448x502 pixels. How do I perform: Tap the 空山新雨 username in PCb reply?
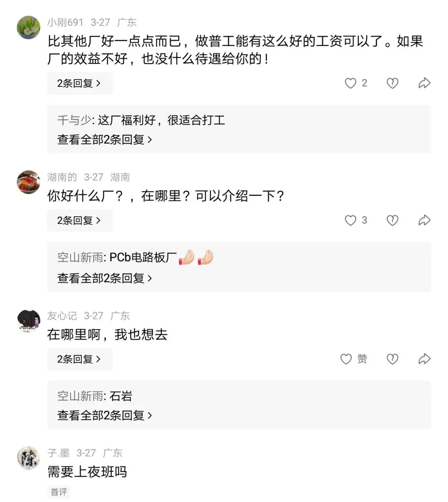click(x=81, y=257)
